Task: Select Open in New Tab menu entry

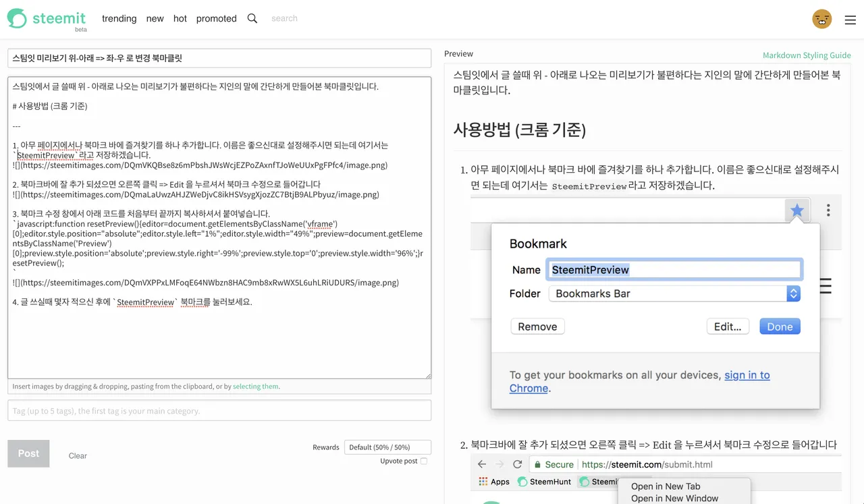Action: click(x=666, y=486)
